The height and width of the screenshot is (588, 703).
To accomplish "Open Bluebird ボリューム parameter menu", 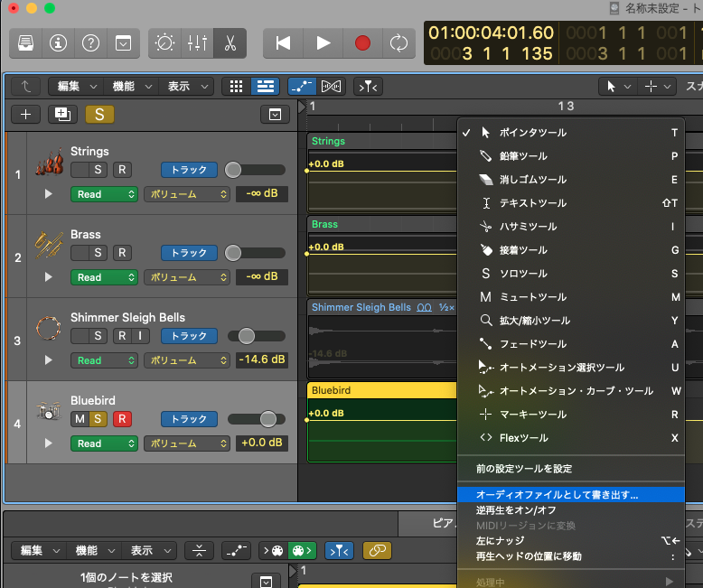I will pos(187,443).
